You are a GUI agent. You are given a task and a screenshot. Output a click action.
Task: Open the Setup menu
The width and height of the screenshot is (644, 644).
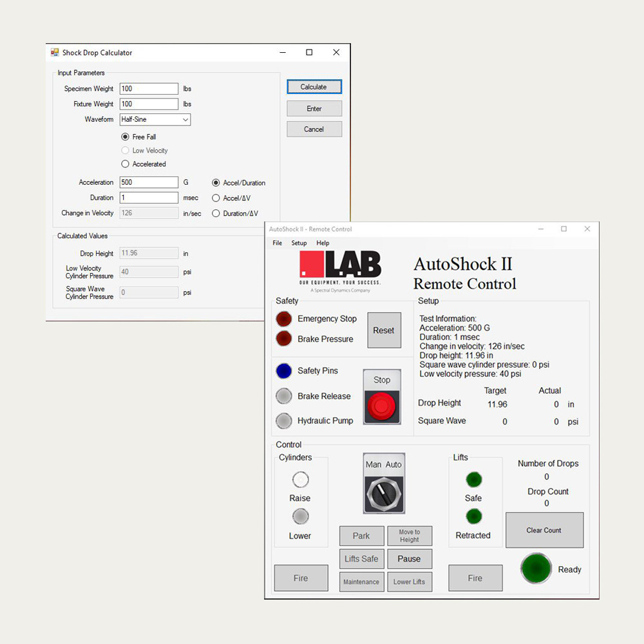(x=299, y=243)
